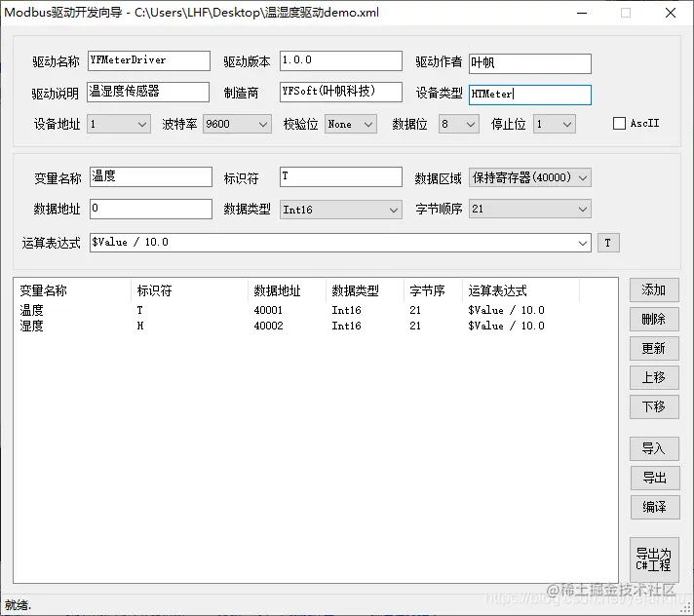Viewport: 694px width, 616px height.
Task: Focus the 制造商 input field
Action: (x=341, y=92)
